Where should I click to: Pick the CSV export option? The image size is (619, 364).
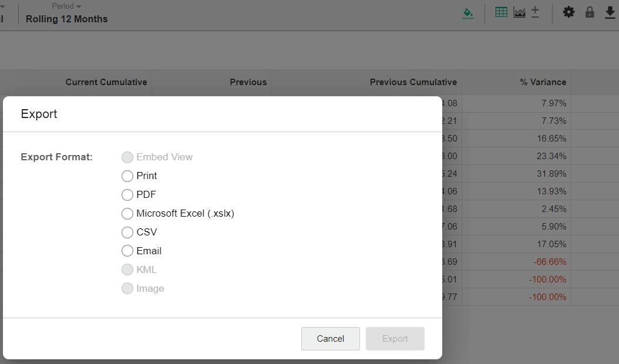coord(127,232)
